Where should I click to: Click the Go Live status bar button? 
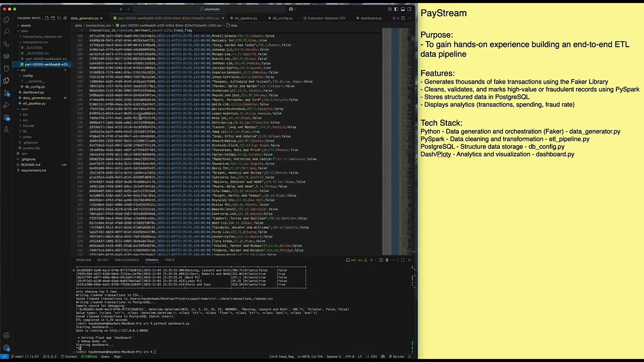click(x=395, y=356)
